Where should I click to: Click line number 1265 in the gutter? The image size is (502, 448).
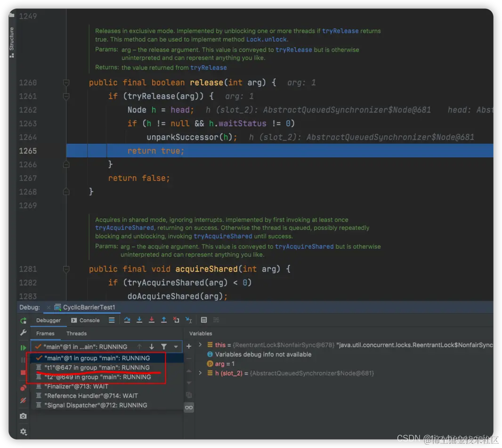(28, 151)
